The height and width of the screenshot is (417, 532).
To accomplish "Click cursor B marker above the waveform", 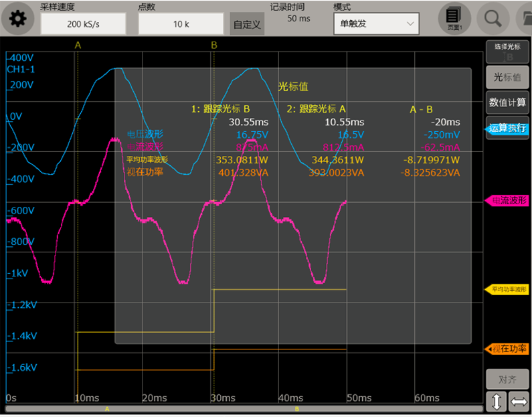I will tap(214, 45).
